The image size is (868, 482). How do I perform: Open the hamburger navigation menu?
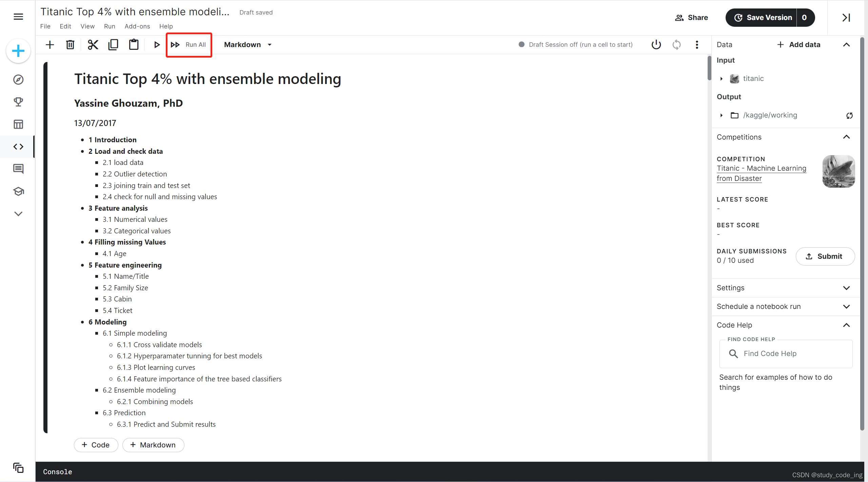coord(18,17)
